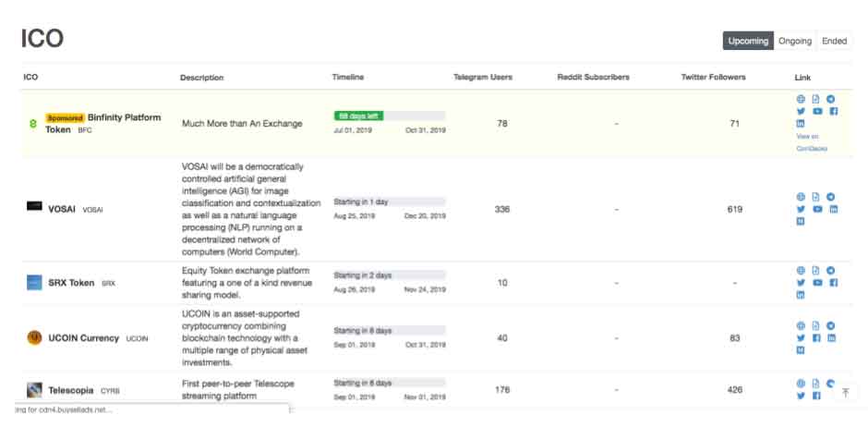Click Much More than An Exchange description

(242, 124)
